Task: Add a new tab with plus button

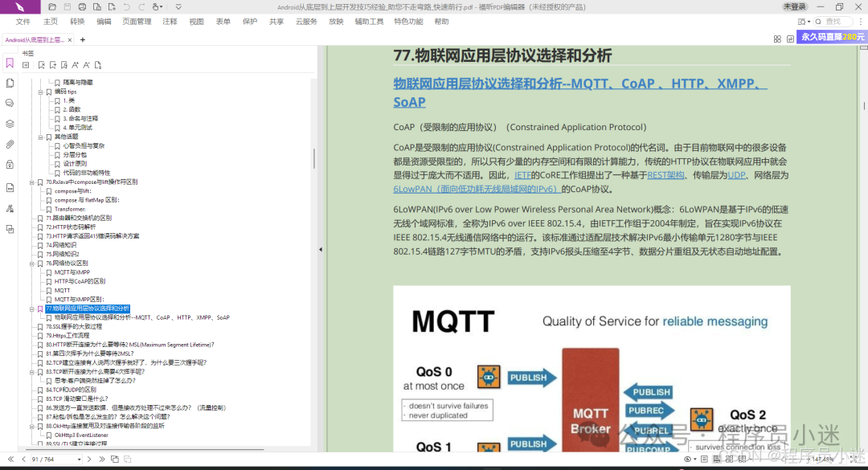Action: [83, 40]
